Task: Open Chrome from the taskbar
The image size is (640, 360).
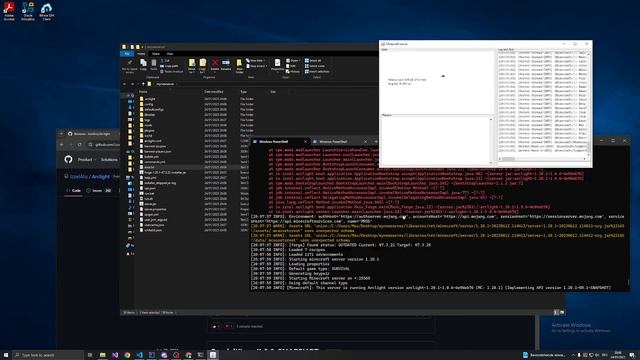Action: point(127,355)
